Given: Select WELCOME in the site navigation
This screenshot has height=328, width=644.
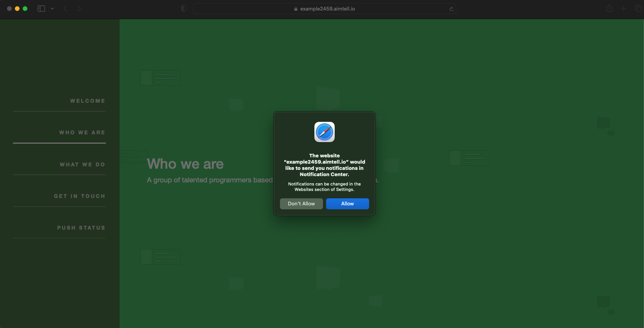Looking at the screenshot, I should (88, 101).
